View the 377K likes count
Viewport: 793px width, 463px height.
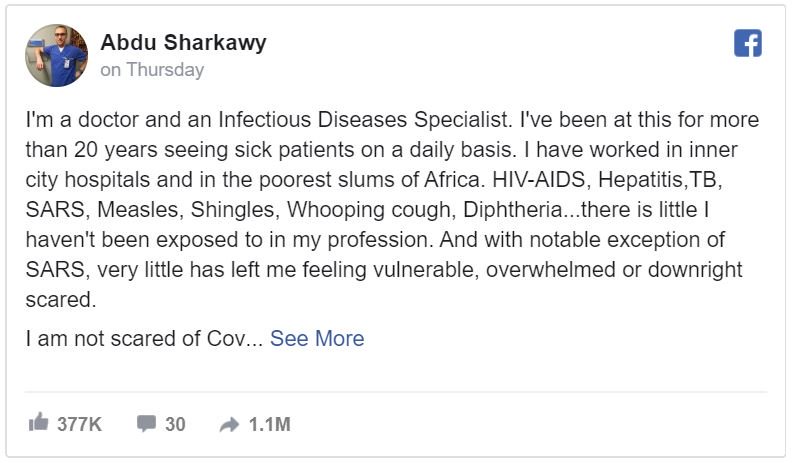coord(79,424)
